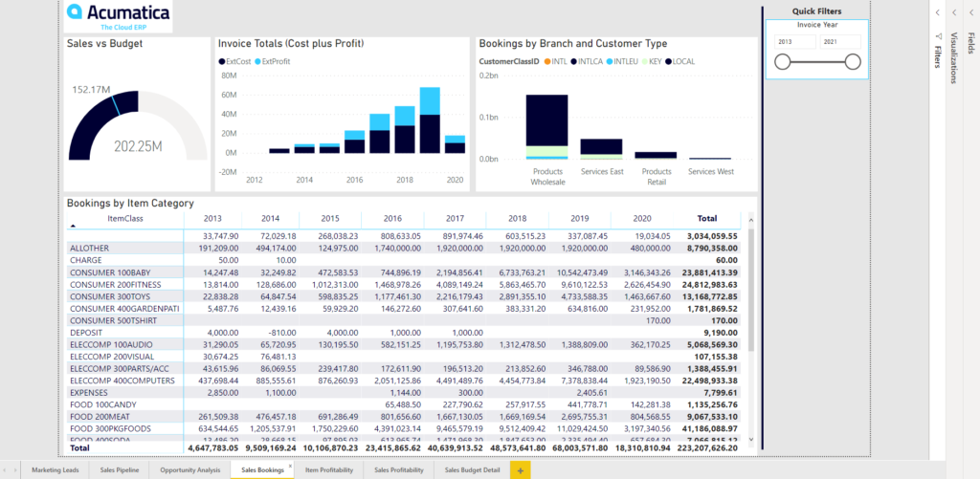The image size is (980, 479).
Task: Open the Item Profitability tab
Action: click(327, 469)
